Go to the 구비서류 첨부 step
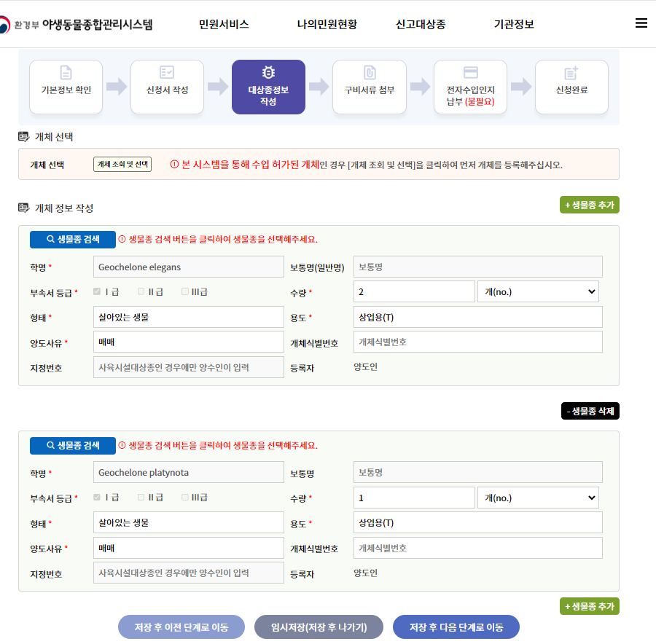The height and width of the screenshot is (644, 656). (370, 87)
